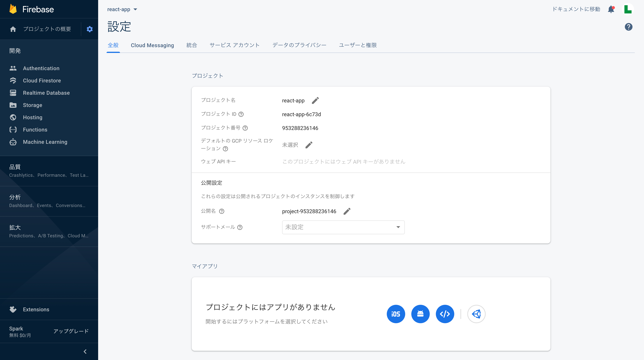The height and width of the screenshot is (360, 644).
Task: Open Cloud Firestore from the sidebar
Action: [x=42, y=81]
